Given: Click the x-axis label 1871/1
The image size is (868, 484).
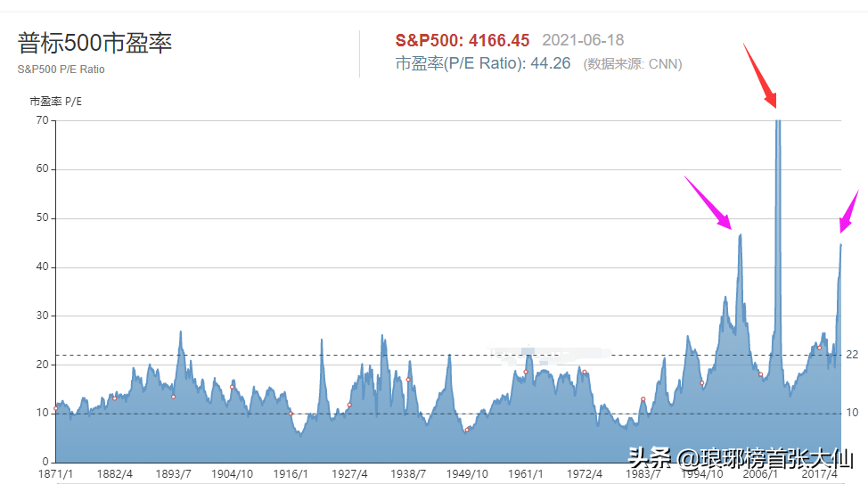Looking at the screenshot, I should tap(55, 474).
